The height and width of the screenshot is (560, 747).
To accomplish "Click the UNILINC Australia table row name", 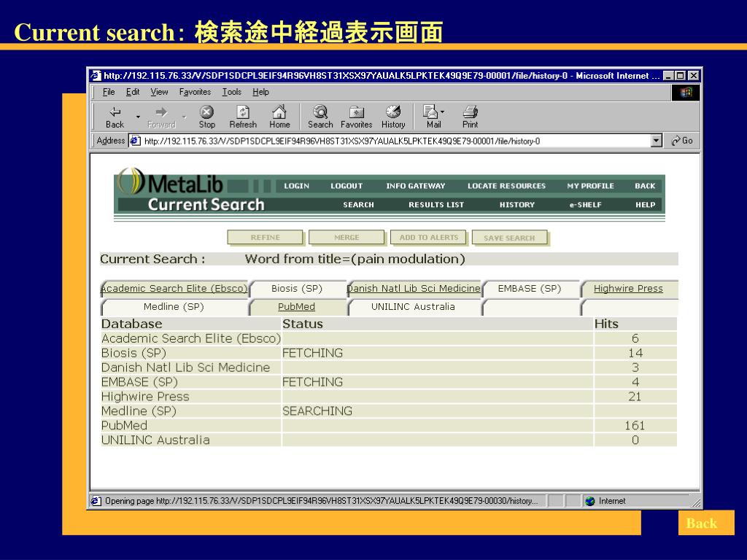I will point(155,440).
